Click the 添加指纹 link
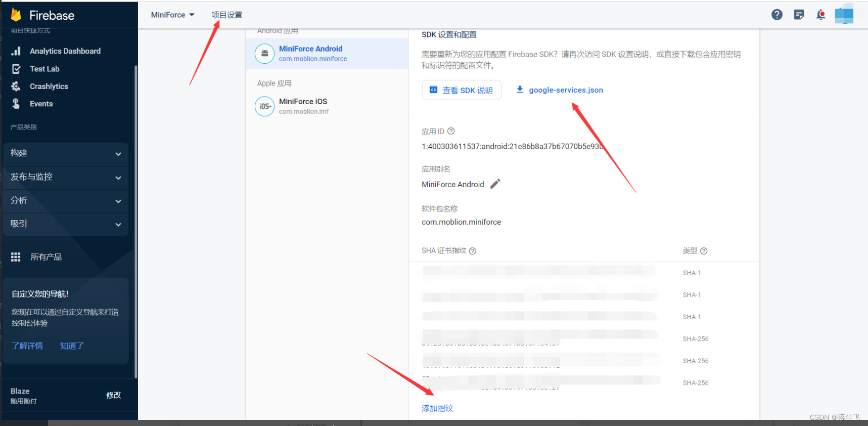Image resolution: width=868 pixels, height=426 pixels. pyautogui.click(x=437, y=408)
